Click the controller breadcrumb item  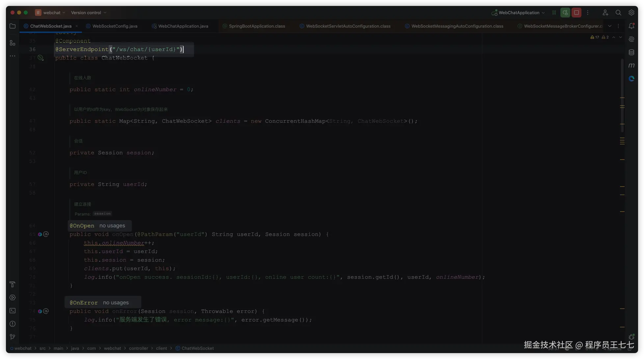tap(138, 348)
